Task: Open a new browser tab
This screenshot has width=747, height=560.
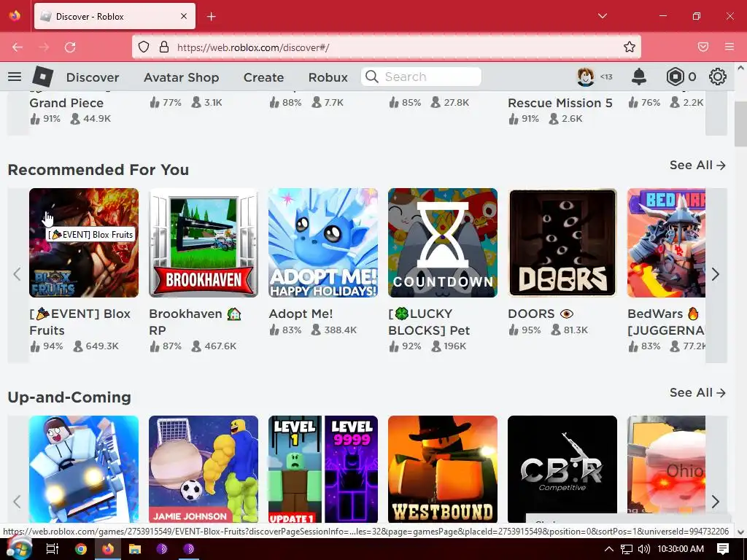Action: 211,17
